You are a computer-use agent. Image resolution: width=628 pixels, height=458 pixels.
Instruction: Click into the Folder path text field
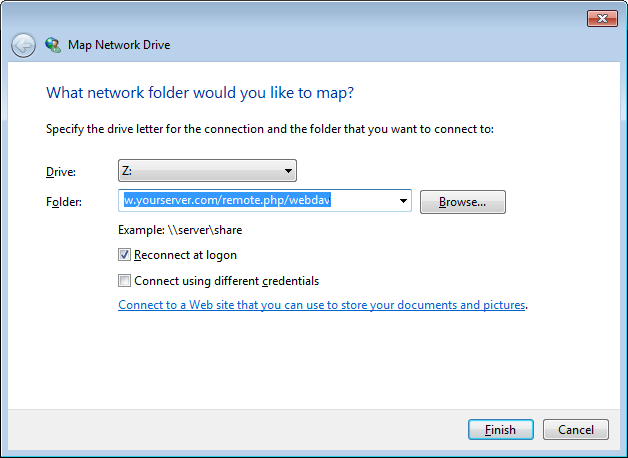[x=260, y=201]
